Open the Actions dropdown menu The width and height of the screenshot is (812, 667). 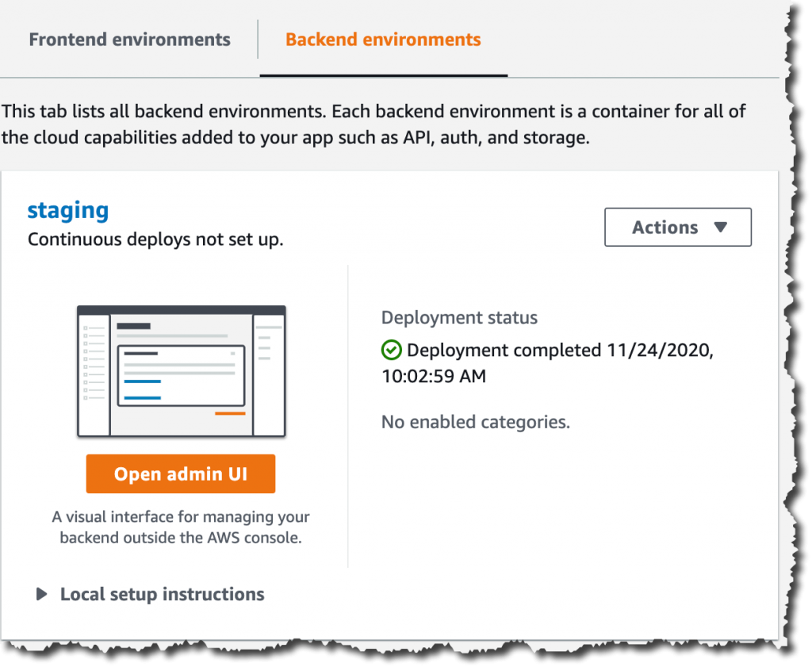677,228
